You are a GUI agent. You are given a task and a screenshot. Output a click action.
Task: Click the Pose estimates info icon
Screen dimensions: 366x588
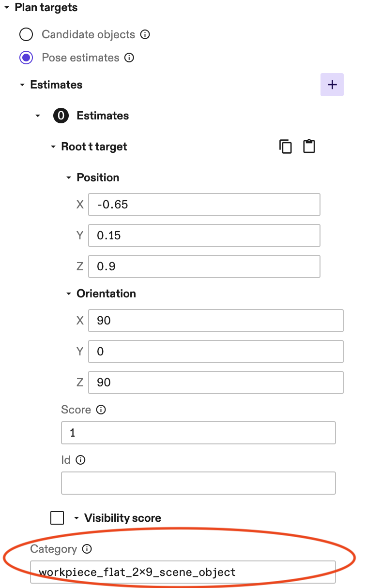click(129, 58)
